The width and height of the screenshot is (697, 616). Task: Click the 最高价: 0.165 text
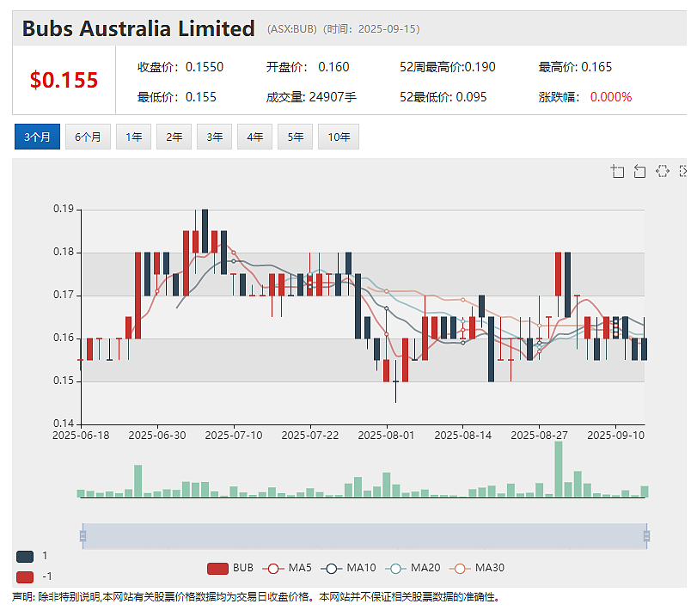[x=575, y=67]
